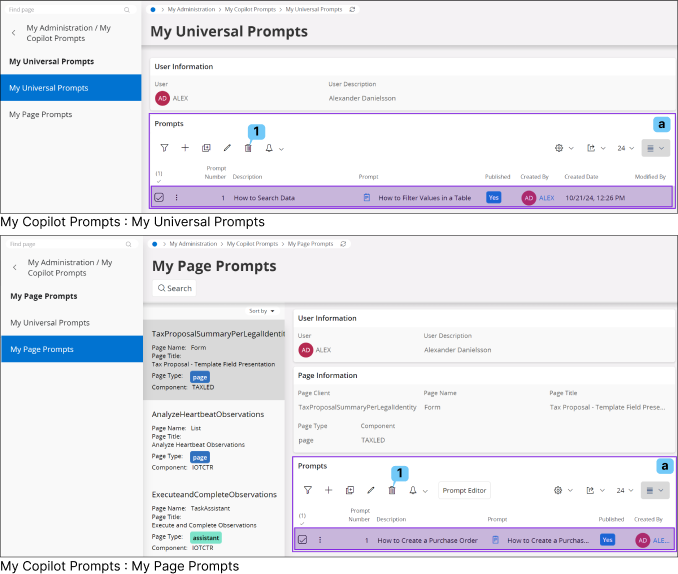Toggle the How to Create a Purchase Order checkbox

(303, 540)
